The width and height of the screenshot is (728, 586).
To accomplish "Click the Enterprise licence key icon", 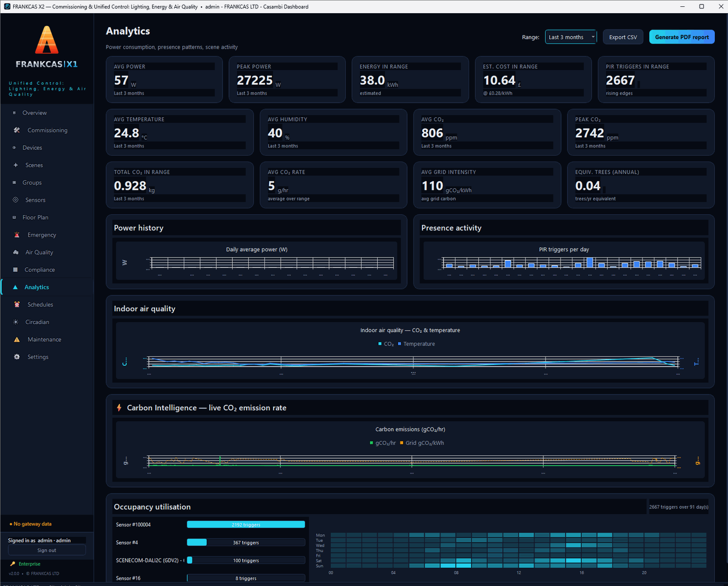I will (x=13, y=564).
